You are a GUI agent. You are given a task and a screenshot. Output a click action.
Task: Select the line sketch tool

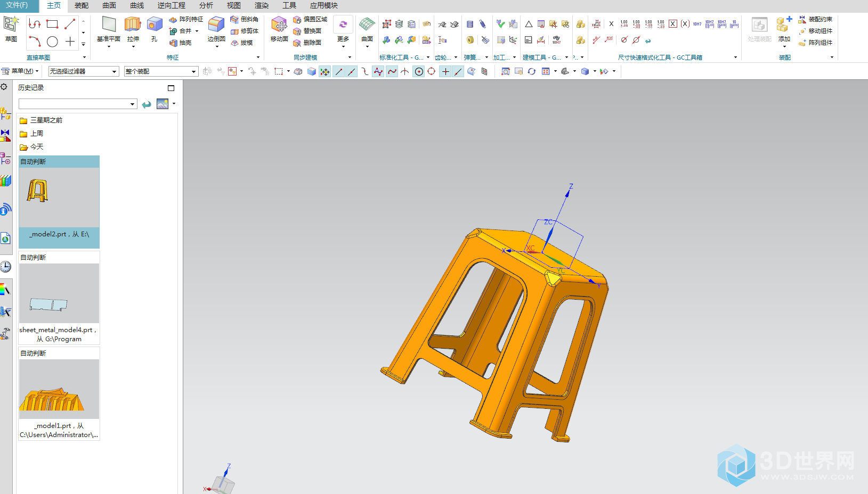click(x=70, y=24)
